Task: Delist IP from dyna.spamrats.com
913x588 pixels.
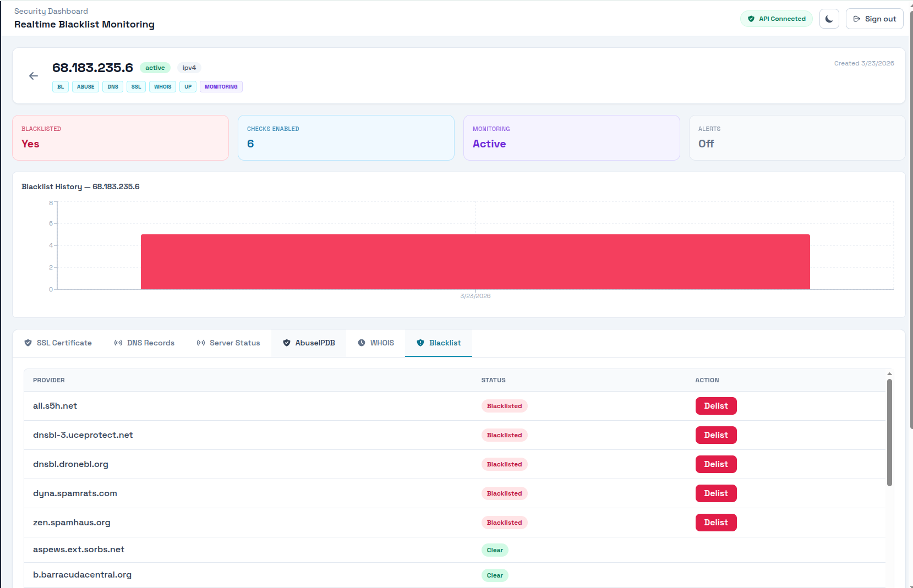Action: [716, 493]
